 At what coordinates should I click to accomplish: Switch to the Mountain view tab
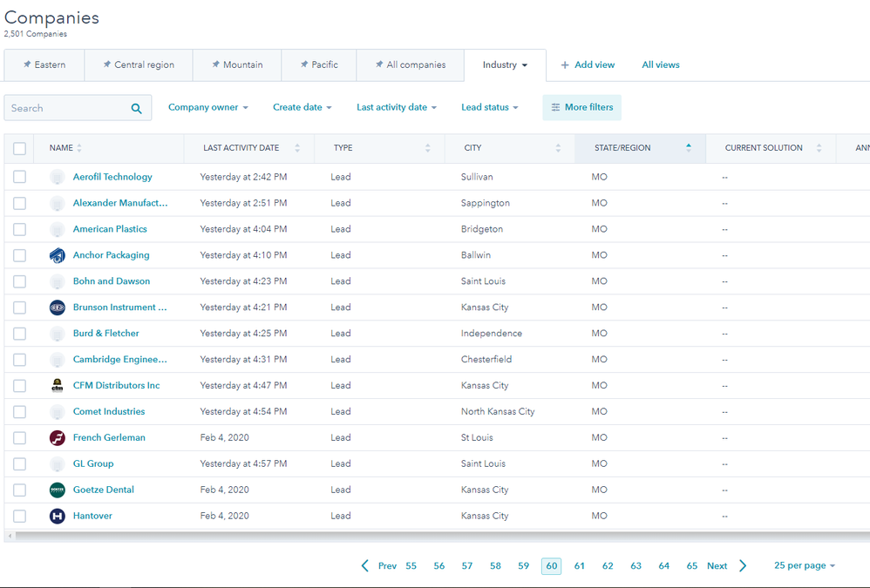pos(237,64)
